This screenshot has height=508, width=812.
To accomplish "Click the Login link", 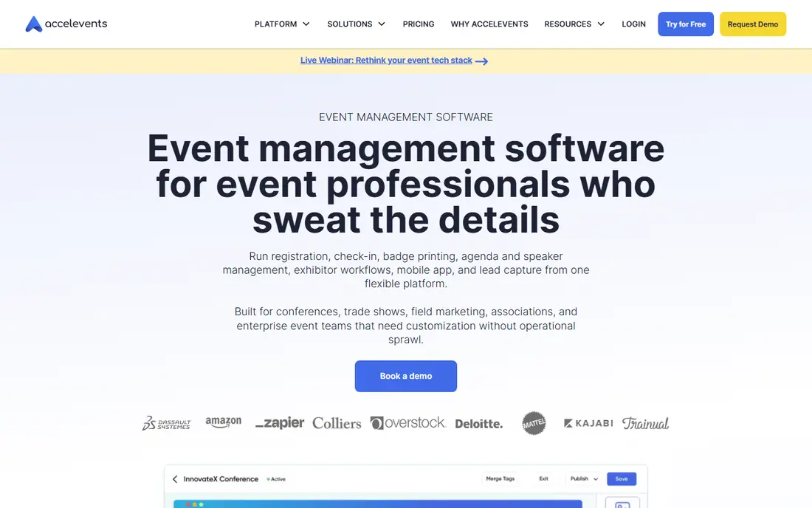I will (x=633, y=24).
